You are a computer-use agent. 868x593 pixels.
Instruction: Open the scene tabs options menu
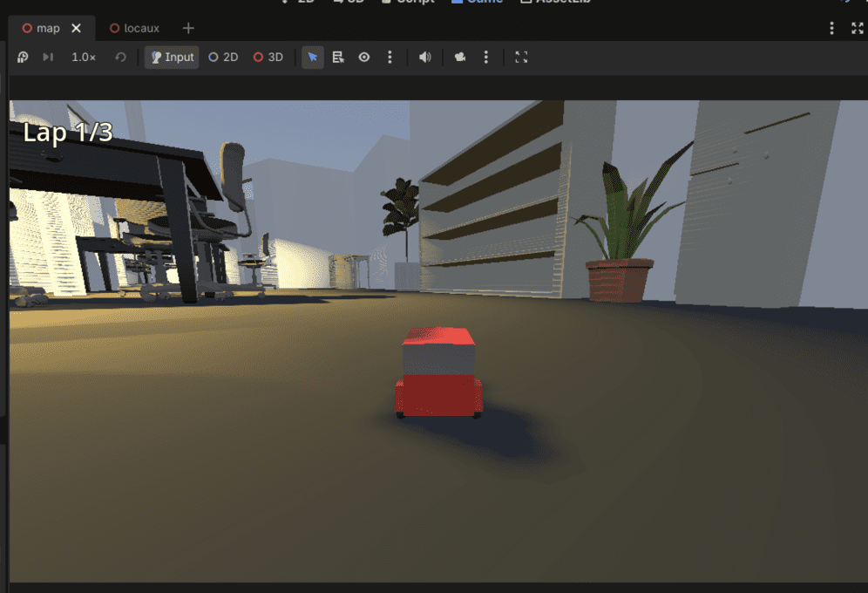coord(831,28)
